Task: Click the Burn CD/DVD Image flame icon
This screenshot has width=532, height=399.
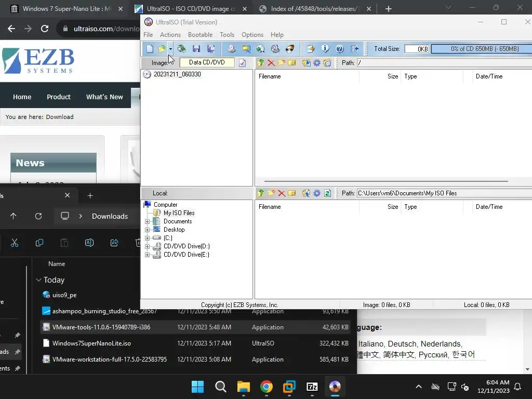Action: coord(290,49)
